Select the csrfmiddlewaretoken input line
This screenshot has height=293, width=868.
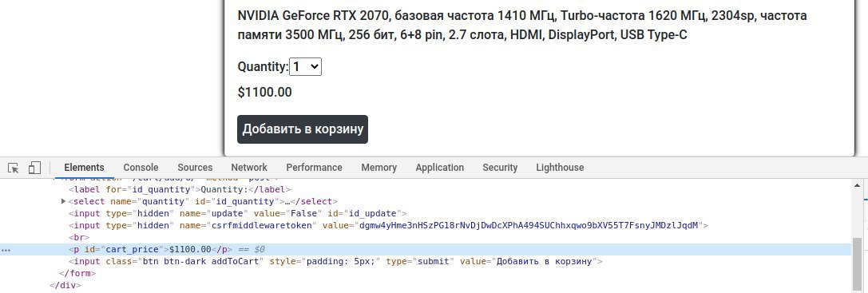(389, 225)
